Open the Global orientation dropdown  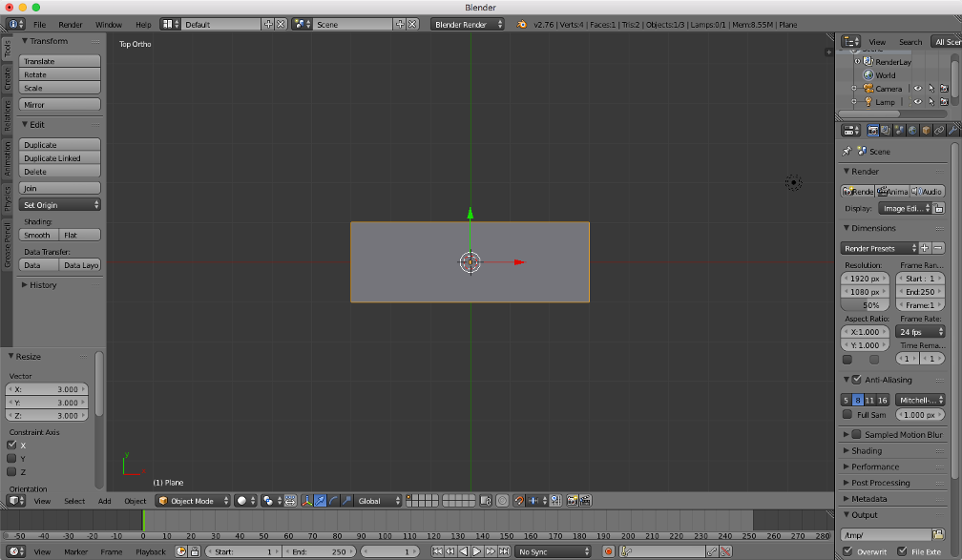click(x=378, y=501)
